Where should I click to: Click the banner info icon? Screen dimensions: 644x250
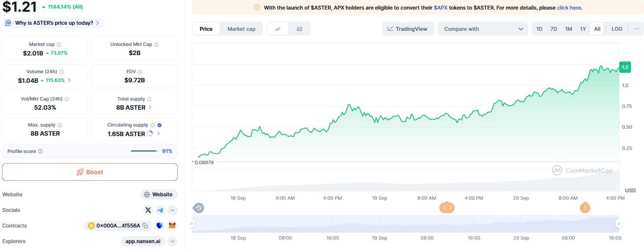point(257,8)
